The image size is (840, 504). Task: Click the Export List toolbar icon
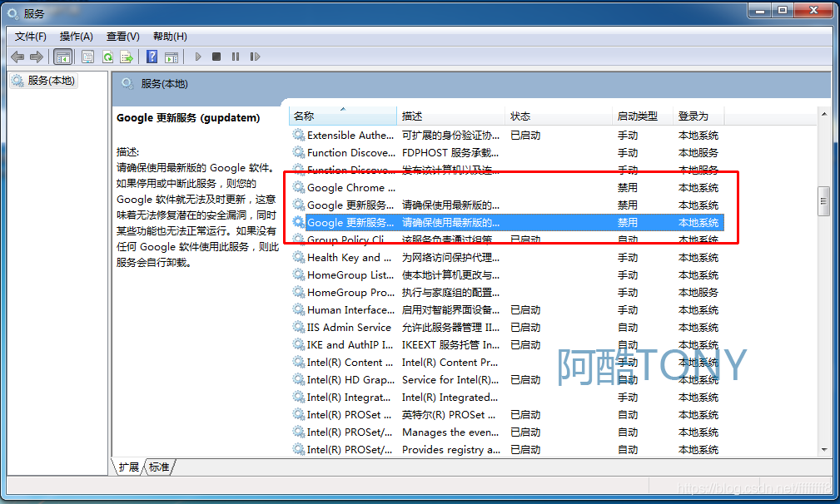click(x=127, y=57)
